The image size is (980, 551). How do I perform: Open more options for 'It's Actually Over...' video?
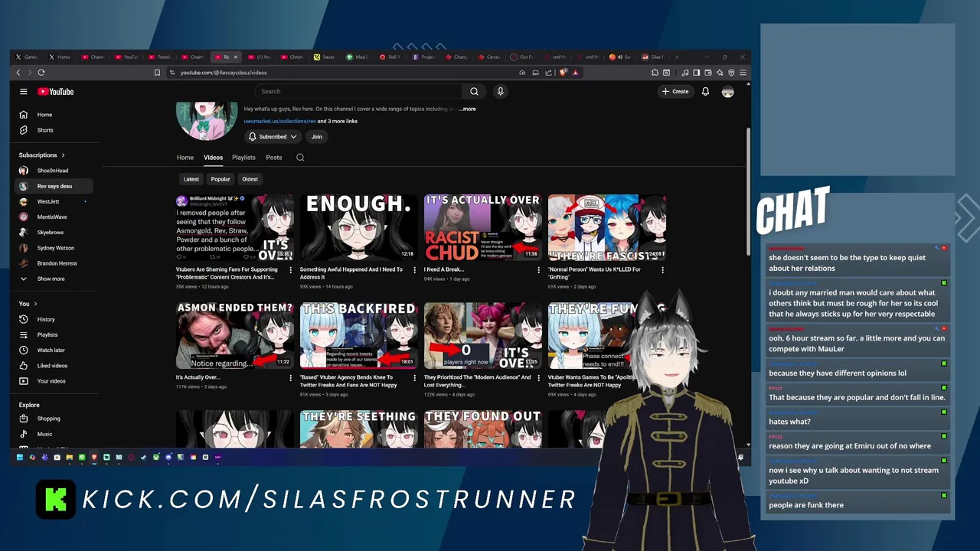point(290,377)
